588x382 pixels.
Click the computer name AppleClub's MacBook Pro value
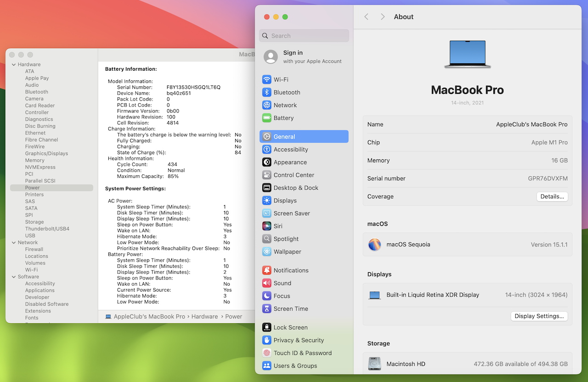tap(532, 124)
